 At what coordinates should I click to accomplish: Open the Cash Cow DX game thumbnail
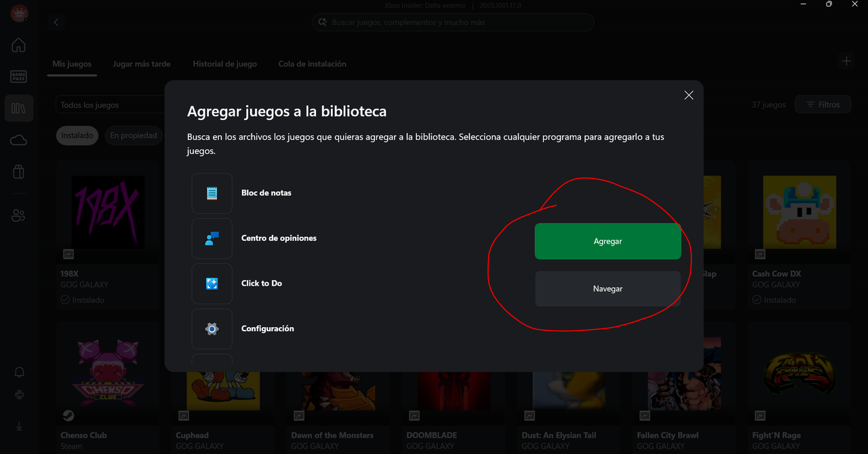click(x=800, y=212)
